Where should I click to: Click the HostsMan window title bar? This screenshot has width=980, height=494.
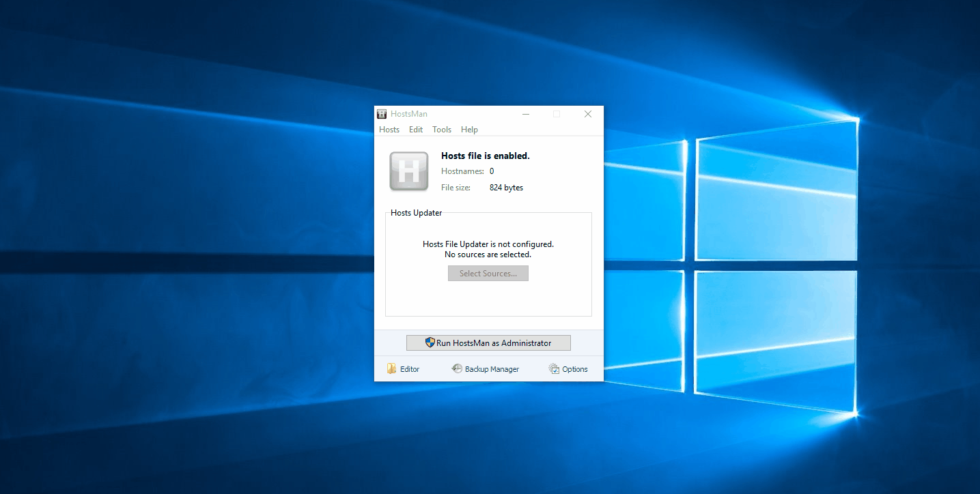[x=478, y=113]
